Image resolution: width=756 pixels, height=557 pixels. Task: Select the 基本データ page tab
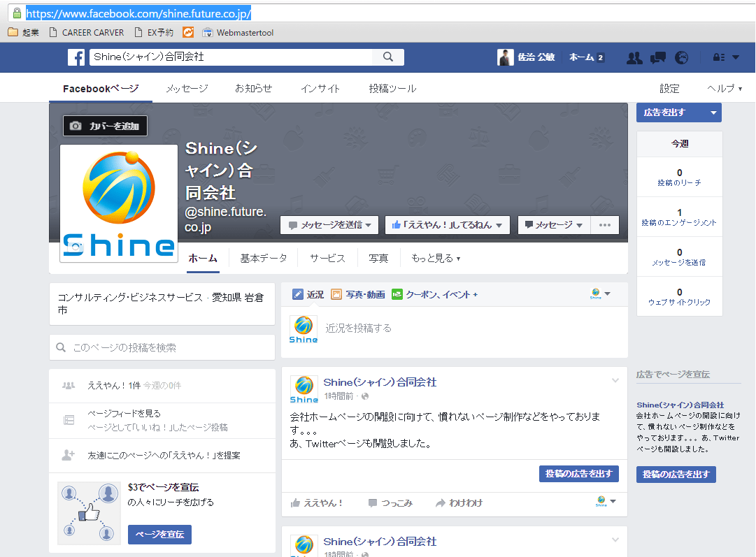coord(263,259)
